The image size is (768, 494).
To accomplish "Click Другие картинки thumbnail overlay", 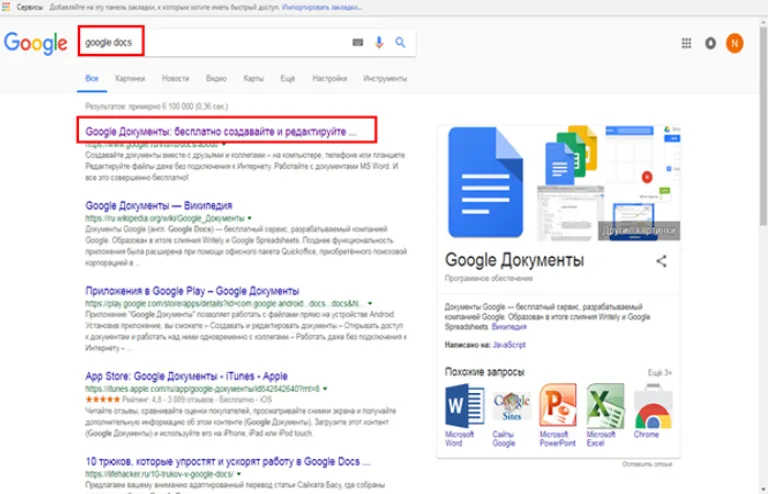I will pyautogui.click(x=639, y=231).
